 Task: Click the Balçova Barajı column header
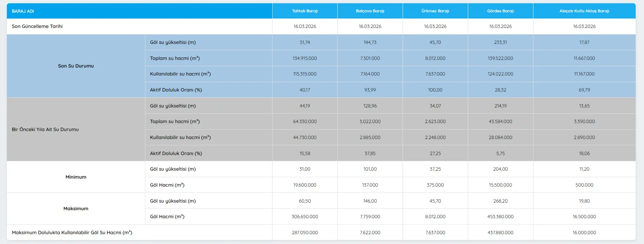pyautogui.click(x=370, y=11)
